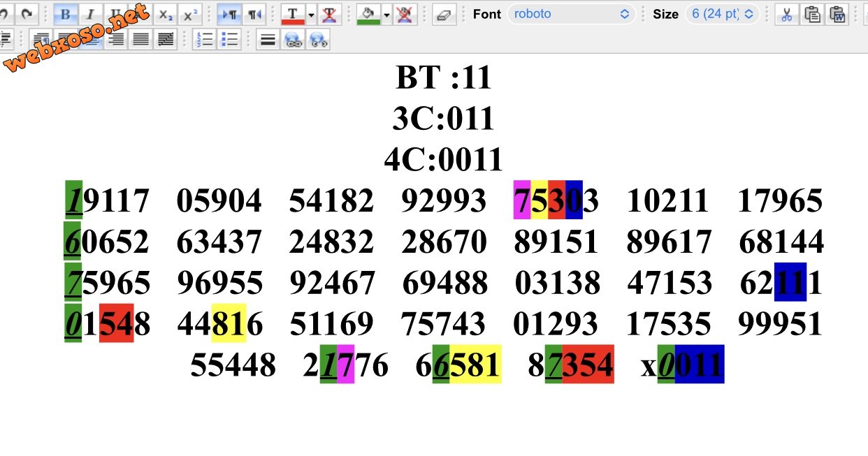Open the text color dropdown arrow

click(x=311, y=14)
